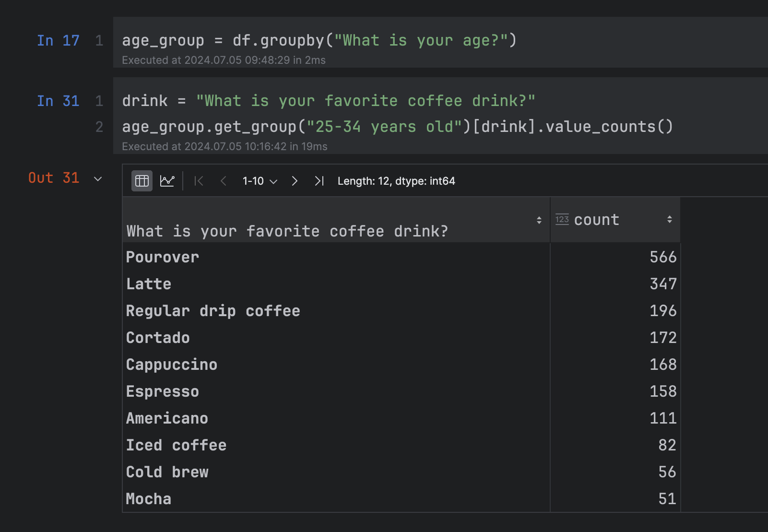Toggle sorting on the count column
768x532 pixels.
(670, 219)
